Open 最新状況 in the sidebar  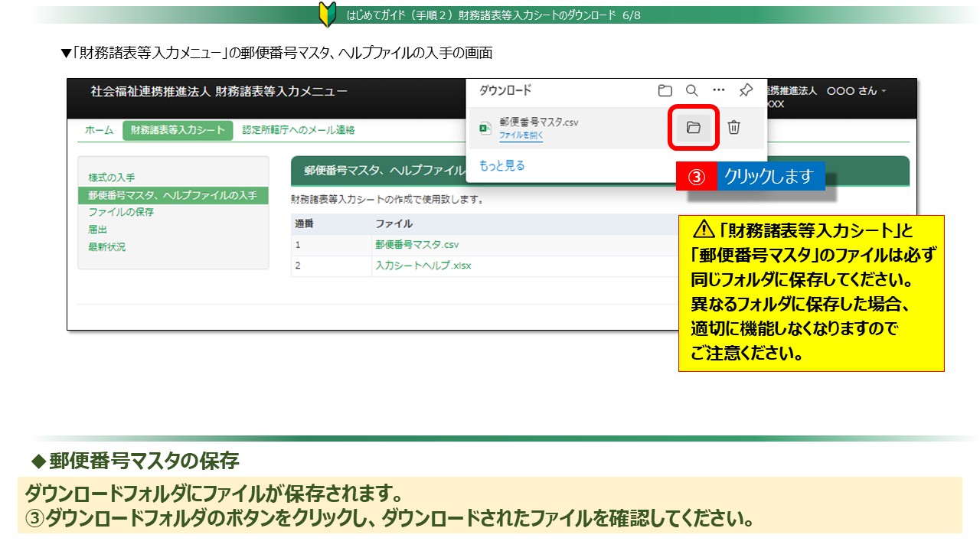(107, 247)
